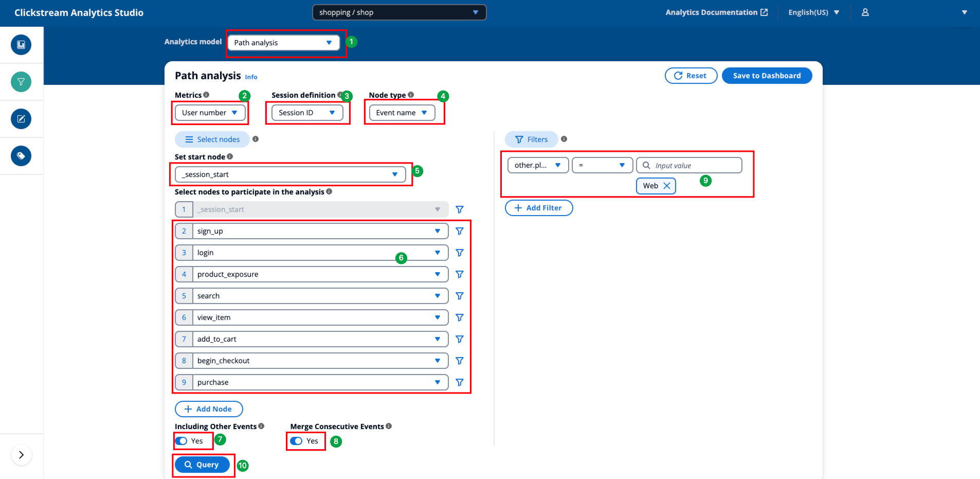Click the Info link next to Path analysis
980x479 pixels.
tap(251, 77)
